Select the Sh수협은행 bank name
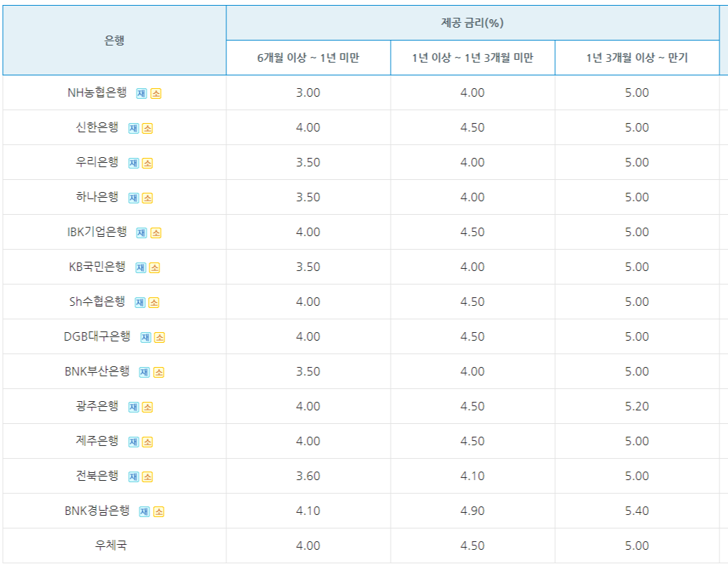This screenshot has width=728, height=569. click(x=97, y=301)
